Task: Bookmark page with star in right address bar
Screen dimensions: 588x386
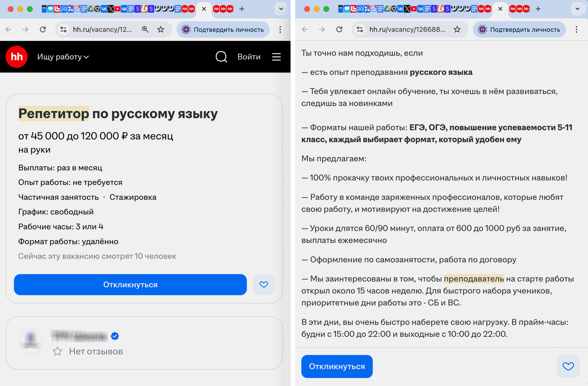Action: [x=457, y=29]
